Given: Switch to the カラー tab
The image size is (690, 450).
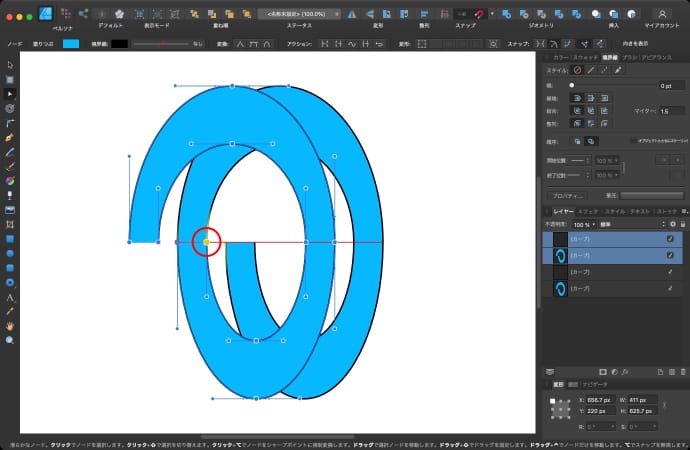Looking at the screenshot, I should (x=559, y=58).
